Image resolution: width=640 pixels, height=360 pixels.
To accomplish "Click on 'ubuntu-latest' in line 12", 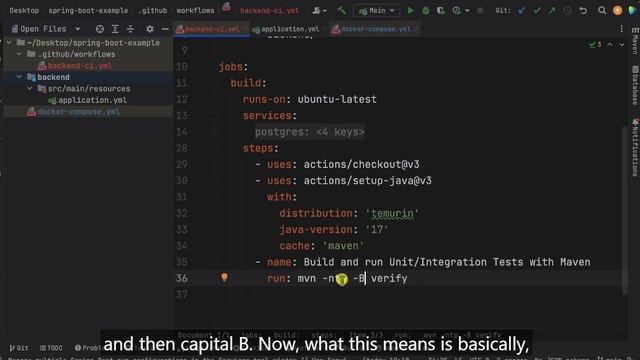I will pyautogui.click(x=337, y=99).
